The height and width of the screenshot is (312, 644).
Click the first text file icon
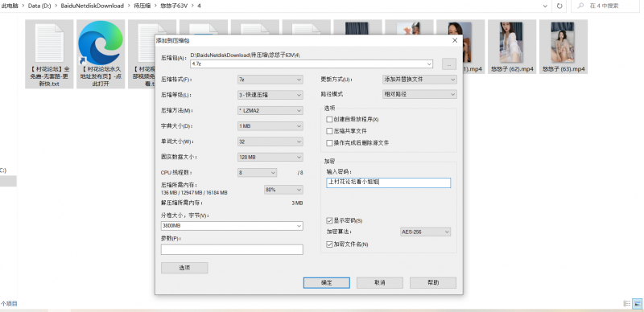(49, 43)
